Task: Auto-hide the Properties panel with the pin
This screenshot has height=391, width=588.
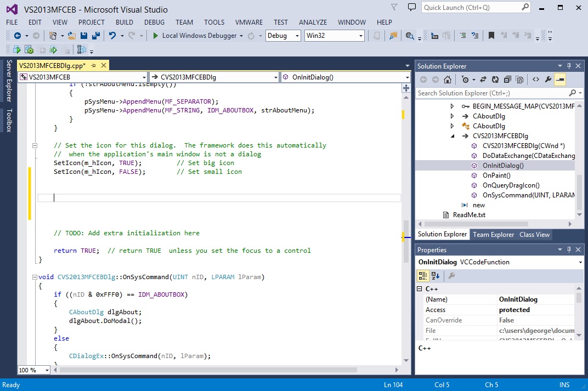Action: pyautogui.click(x=569, y=250)
